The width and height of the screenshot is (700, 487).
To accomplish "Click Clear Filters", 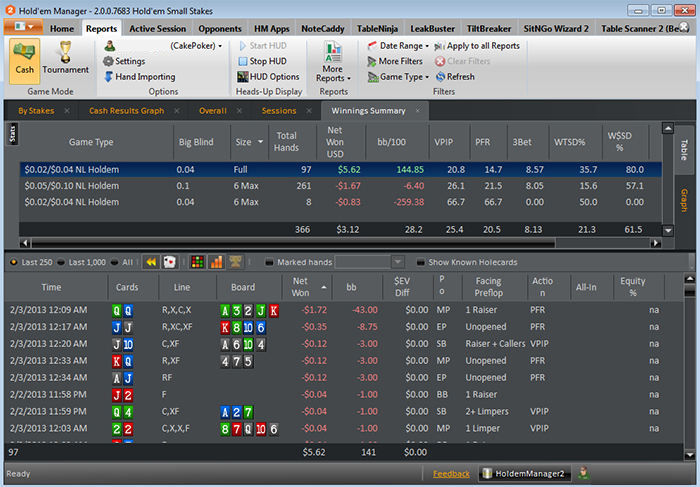I will (x=462, y=61).
